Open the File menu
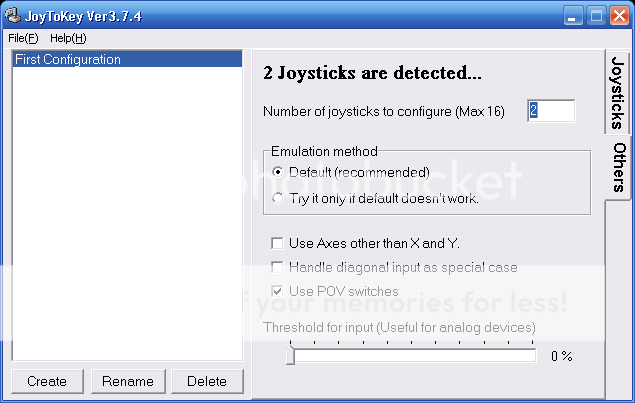The height and width of the screenshot is (403, 635). coord(22,38)
